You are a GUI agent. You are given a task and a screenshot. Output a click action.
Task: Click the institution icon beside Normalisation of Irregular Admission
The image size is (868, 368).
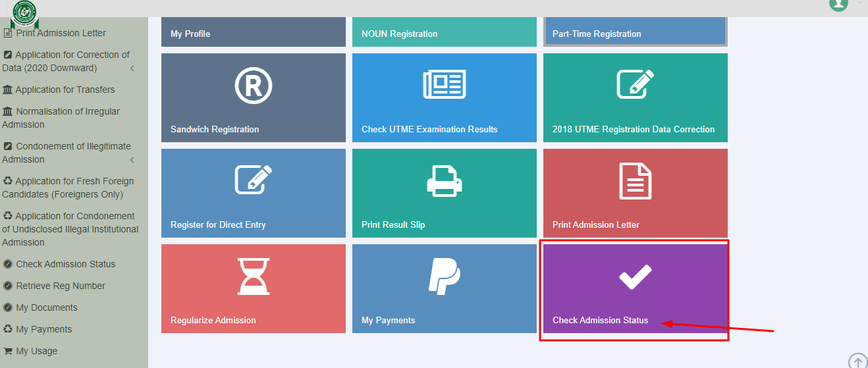pos(8,111)
